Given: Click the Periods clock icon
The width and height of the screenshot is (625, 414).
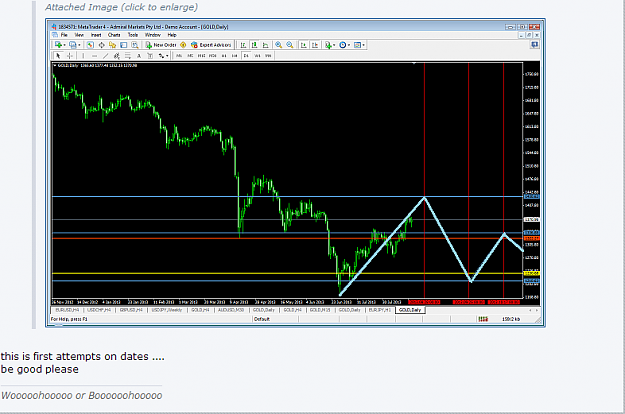Looking at the screenshot, I should (342, 45).
